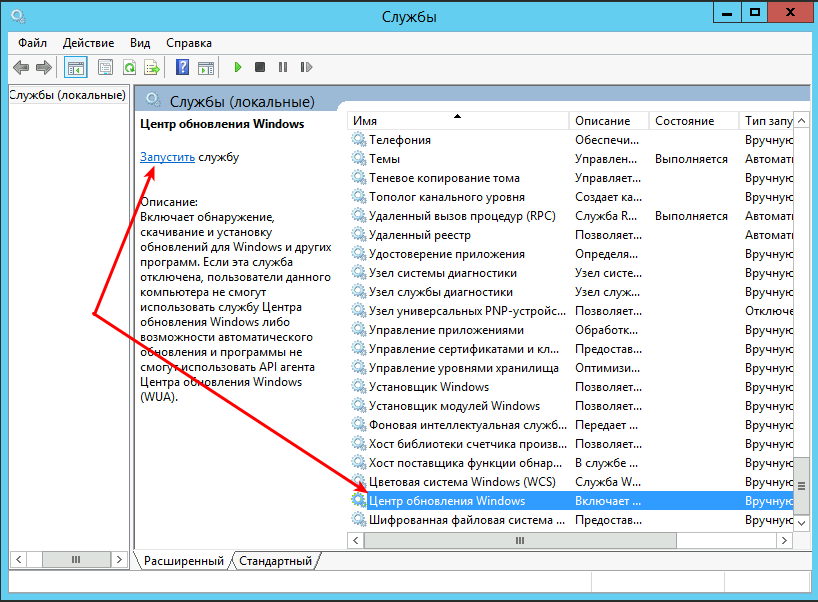Select Установщик модулей Windows service
818x602 pixels.
[571, 406]
